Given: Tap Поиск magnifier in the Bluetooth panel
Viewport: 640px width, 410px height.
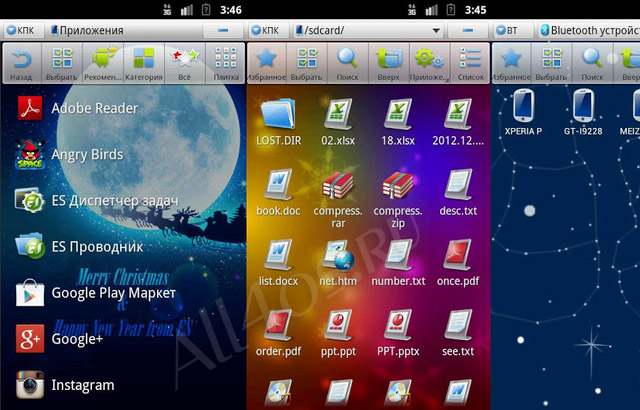Looking at the screenshot, I should pyautogui.click(x=593, y=64).
